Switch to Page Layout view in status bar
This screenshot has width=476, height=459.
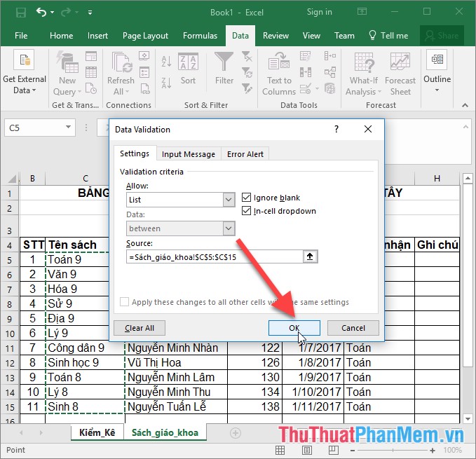pyautogui.click(x=306, y=451)
